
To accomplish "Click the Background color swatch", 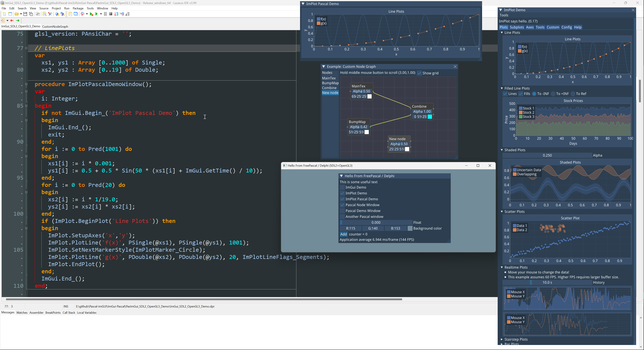I will [410, 228].
